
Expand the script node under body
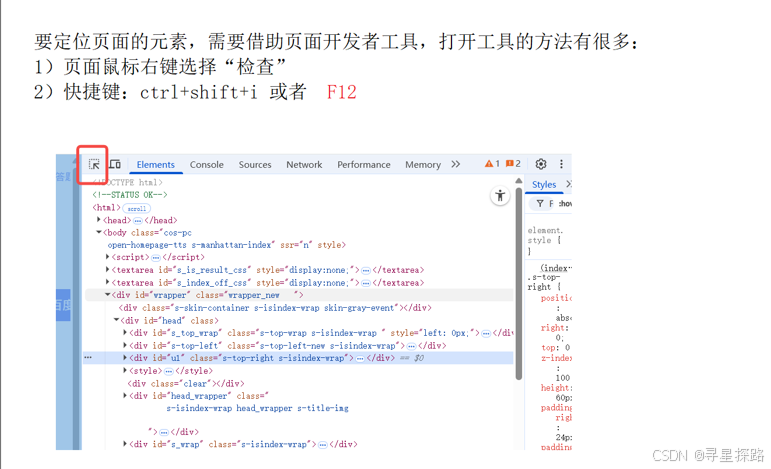(108, 257)
